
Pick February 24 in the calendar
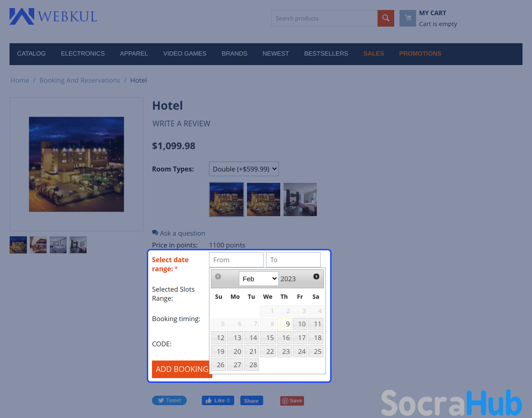[300, 351]
